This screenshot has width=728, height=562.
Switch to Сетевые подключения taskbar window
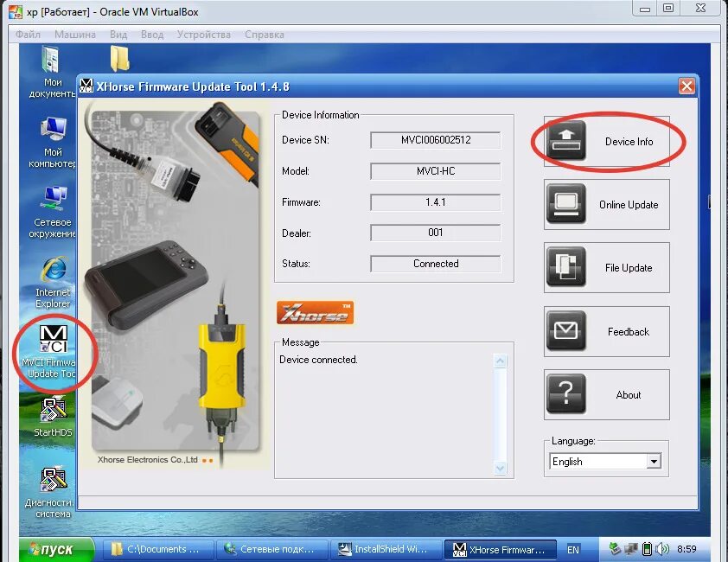coord(271,549)
